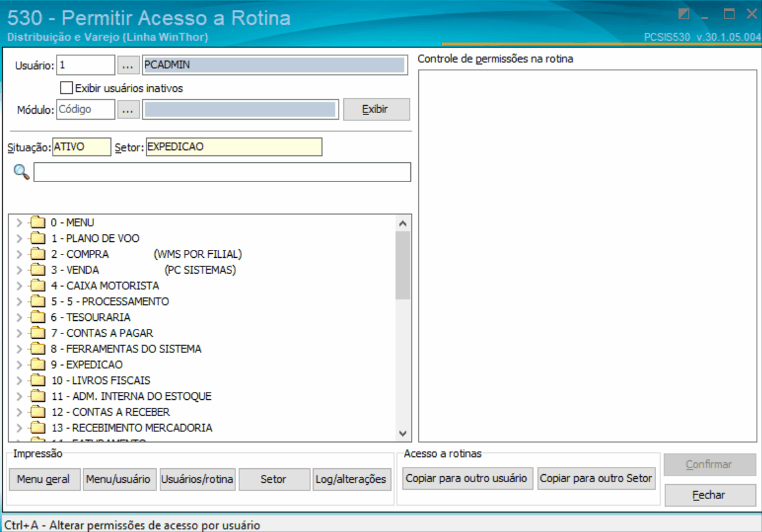This screenshot has width=762, height=532.
Task: Enable Exibir usuários inativos checkbox
Action: 66,88
